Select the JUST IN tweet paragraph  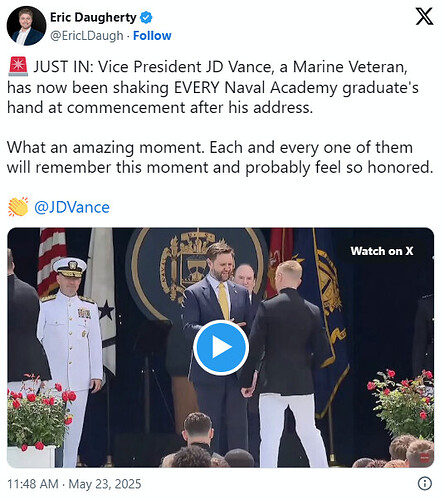[x=213, y=87]
